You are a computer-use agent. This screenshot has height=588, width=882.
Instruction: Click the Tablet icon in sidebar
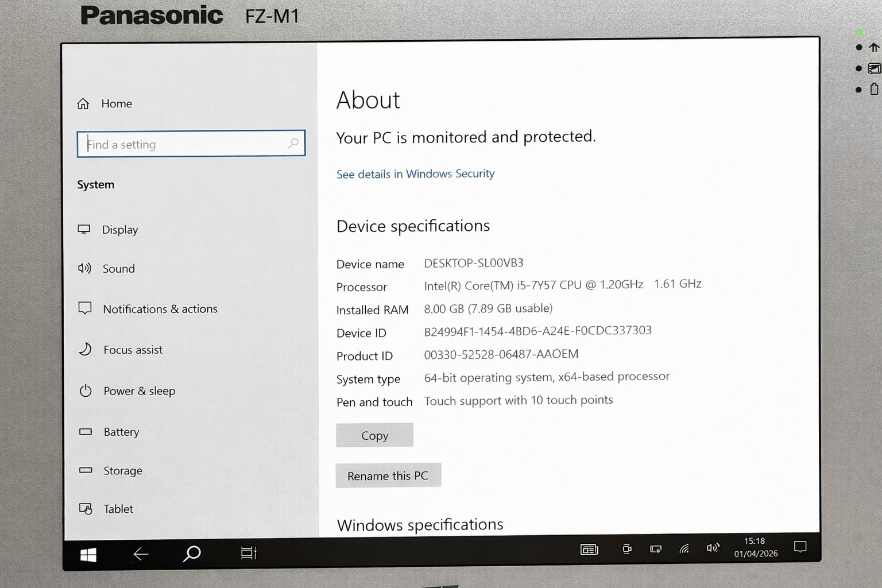pos(86,509)
